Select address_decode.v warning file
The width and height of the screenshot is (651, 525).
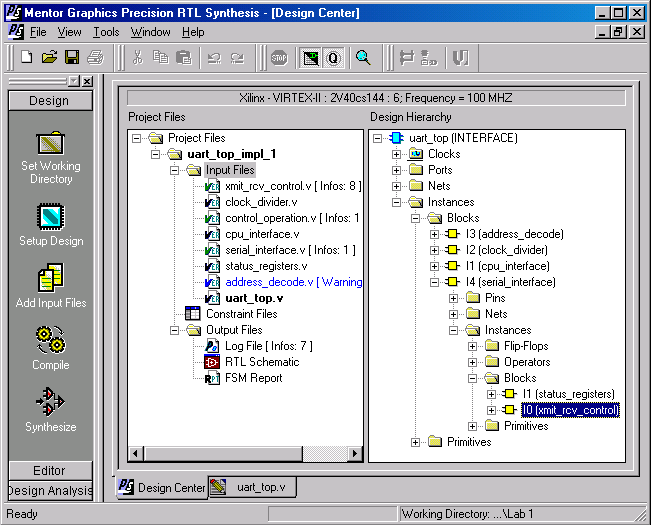pos(294,282)
